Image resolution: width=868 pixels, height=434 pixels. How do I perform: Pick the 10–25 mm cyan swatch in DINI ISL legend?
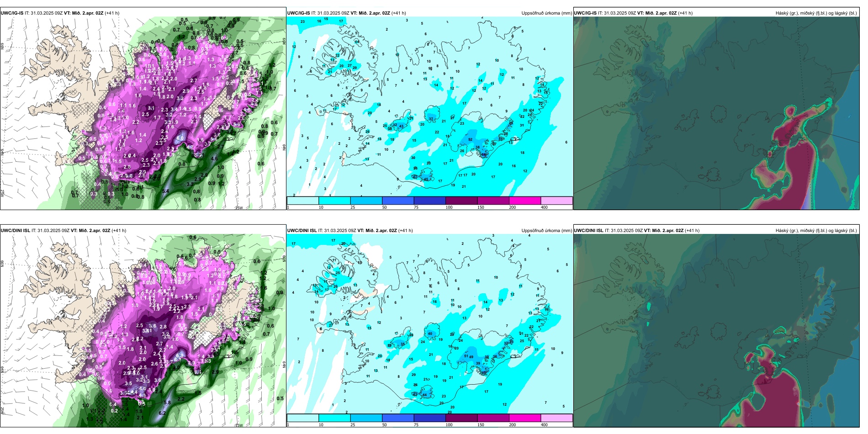pos(334,418)
